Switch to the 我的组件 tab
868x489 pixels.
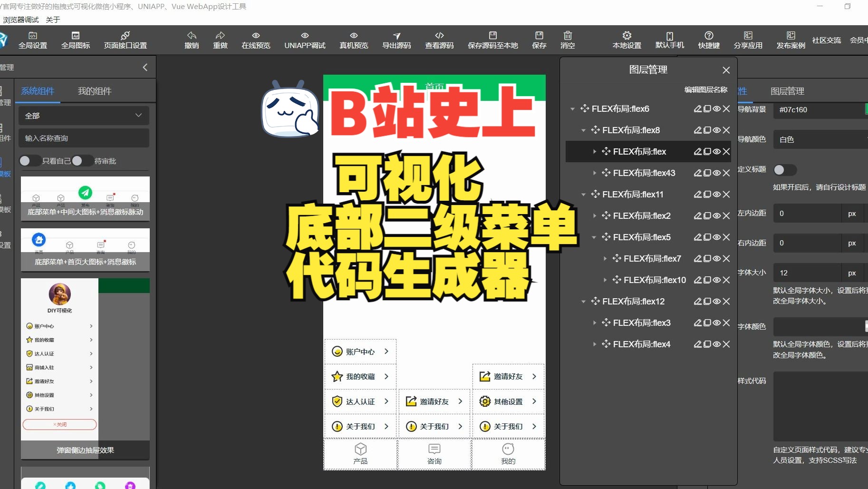click(x=94, y=91)
